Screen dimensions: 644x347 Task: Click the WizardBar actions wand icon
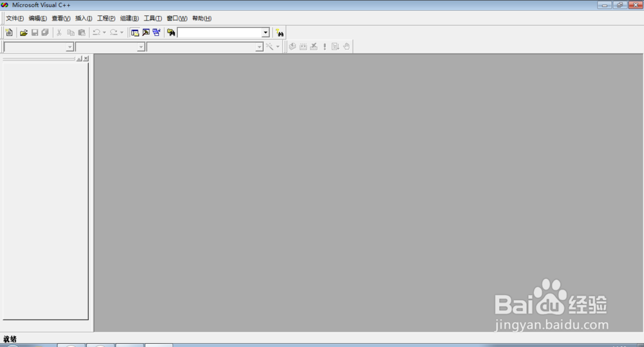coord(269,46)
